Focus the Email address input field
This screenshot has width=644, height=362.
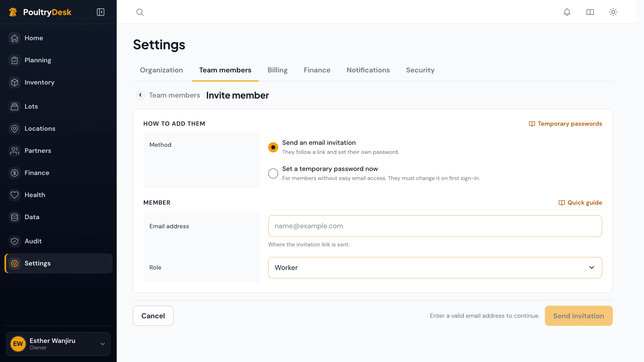[x=435, y=226]
